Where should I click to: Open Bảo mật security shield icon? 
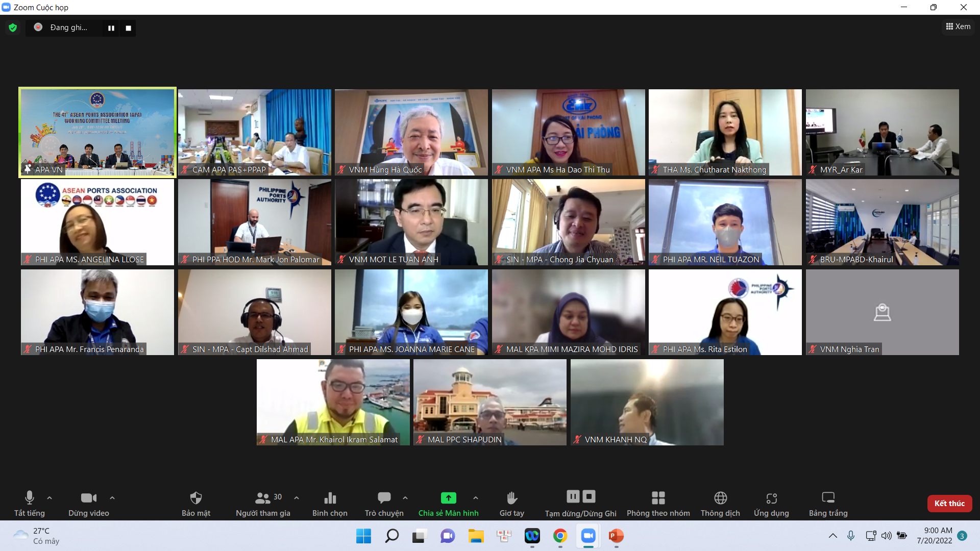[x=196, y=503]
